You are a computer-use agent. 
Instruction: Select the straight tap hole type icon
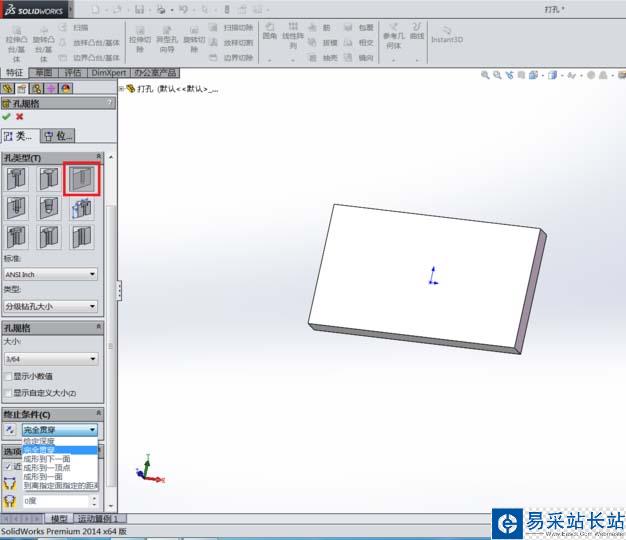(17, 208)
